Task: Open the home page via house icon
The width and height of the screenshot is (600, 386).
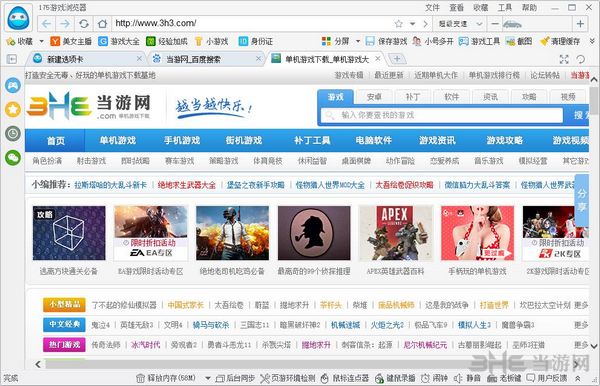Action: click(x=102, y=24)
